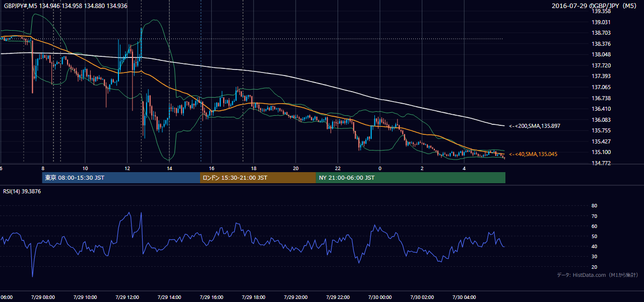Click hour label 16 under the price chart

(212, 169)
